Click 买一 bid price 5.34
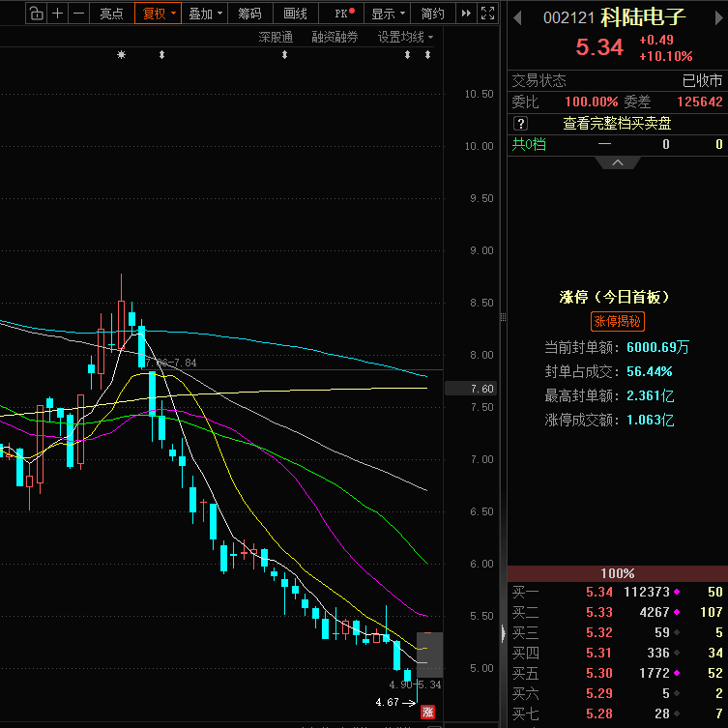The image size is (728, 728). (598, 592)
